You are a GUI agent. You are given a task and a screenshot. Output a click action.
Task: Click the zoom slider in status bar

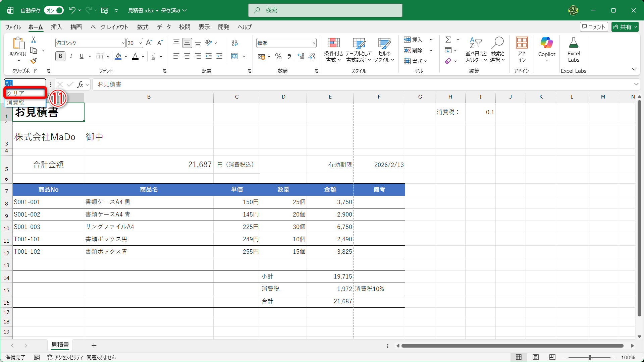[589, 357]
